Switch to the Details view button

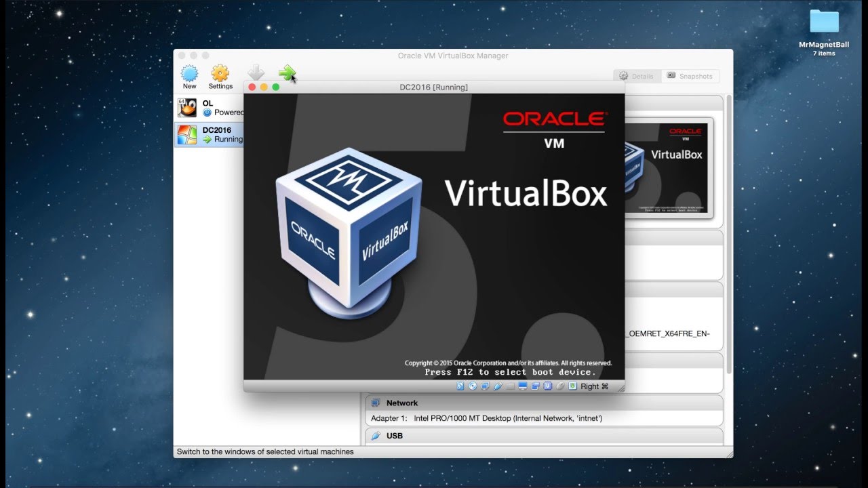pos(636,77)
